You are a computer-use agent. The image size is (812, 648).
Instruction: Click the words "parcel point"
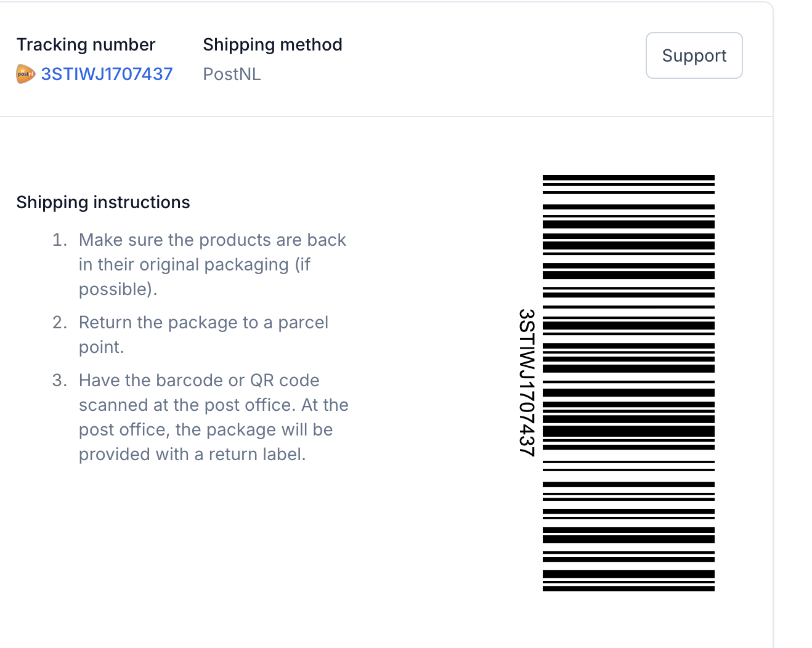tap(302, 323)
